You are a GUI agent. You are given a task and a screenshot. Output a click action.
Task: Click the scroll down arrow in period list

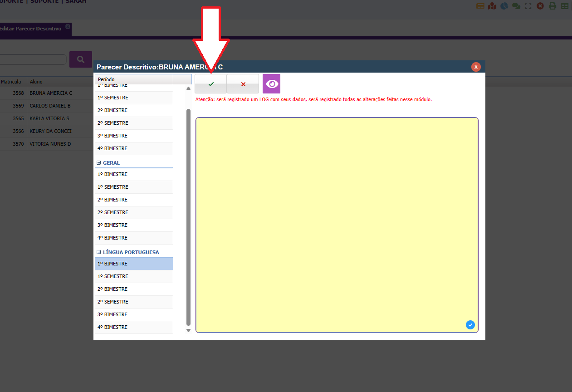[189, 330]
